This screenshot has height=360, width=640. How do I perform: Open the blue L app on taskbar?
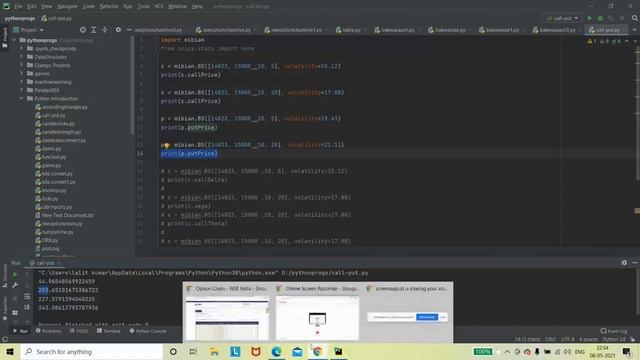point(235,351)
